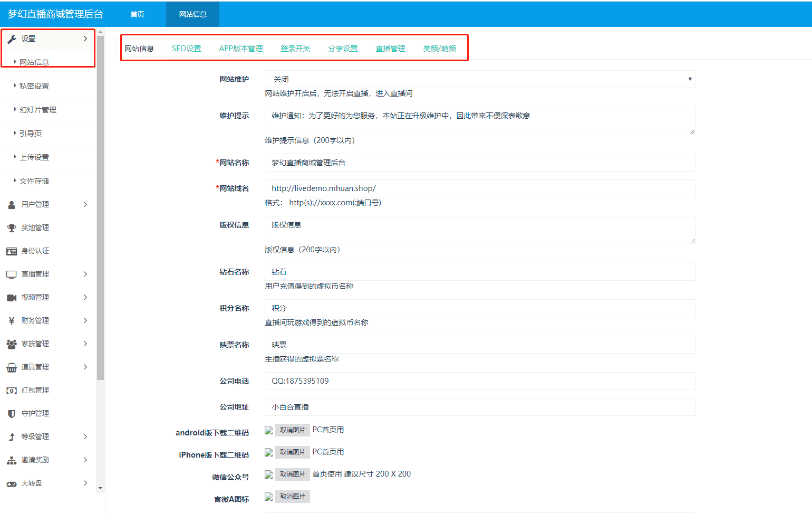Go to 首页 in the top bar

click(138, 14)
